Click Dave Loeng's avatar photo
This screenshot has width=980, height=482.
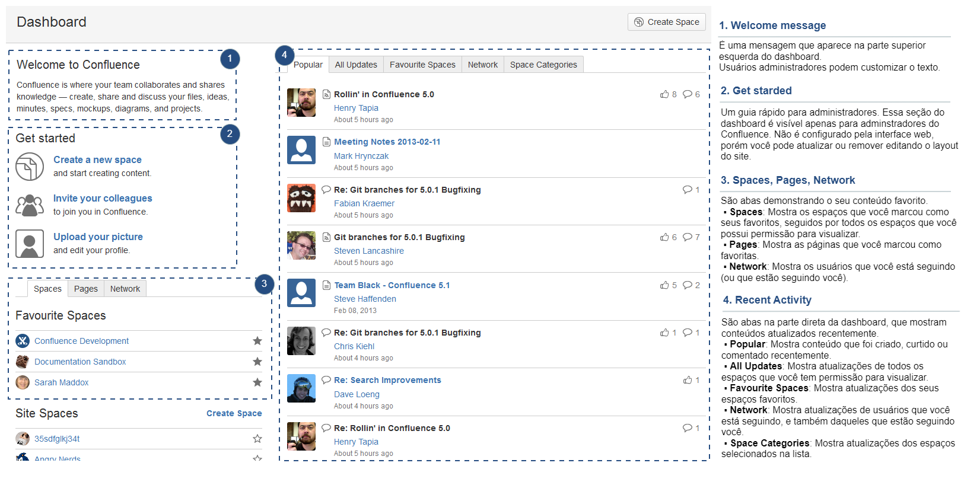(x=301, y=388)
